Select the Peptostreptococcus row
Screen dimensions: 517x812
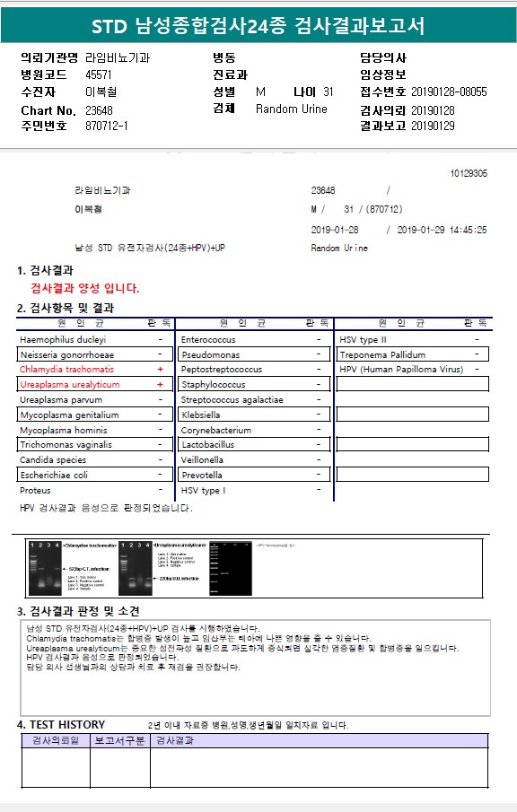[254, 370]
